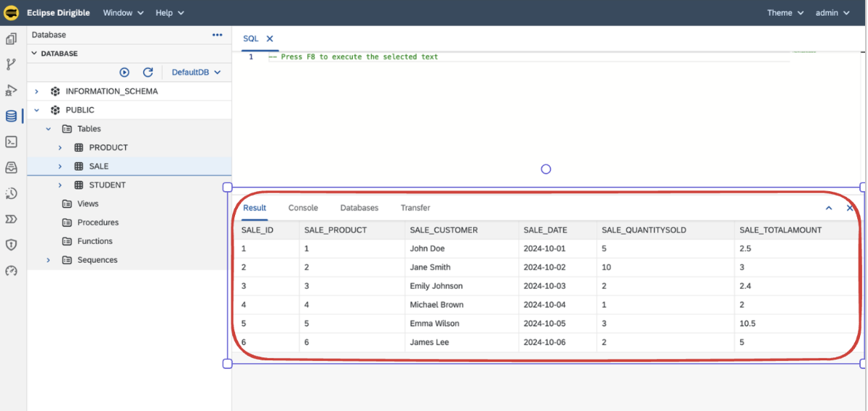Collapse the PUBLIC schema node
This screenshot has height=411, width=868.
coord(37,111)
